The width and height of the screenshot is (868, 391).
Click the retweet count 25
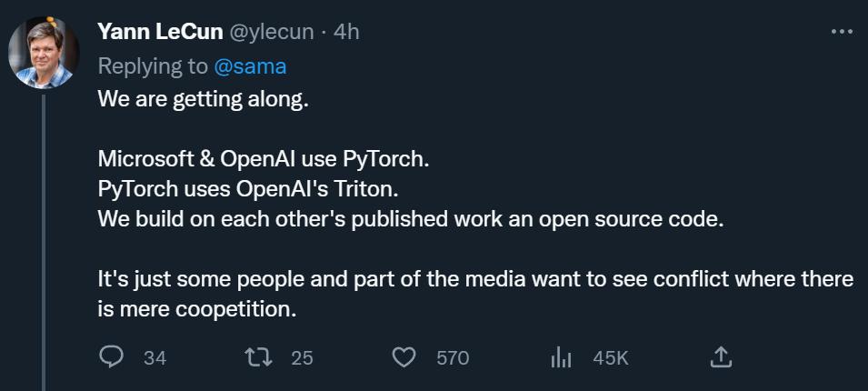[x=302, y=358]
